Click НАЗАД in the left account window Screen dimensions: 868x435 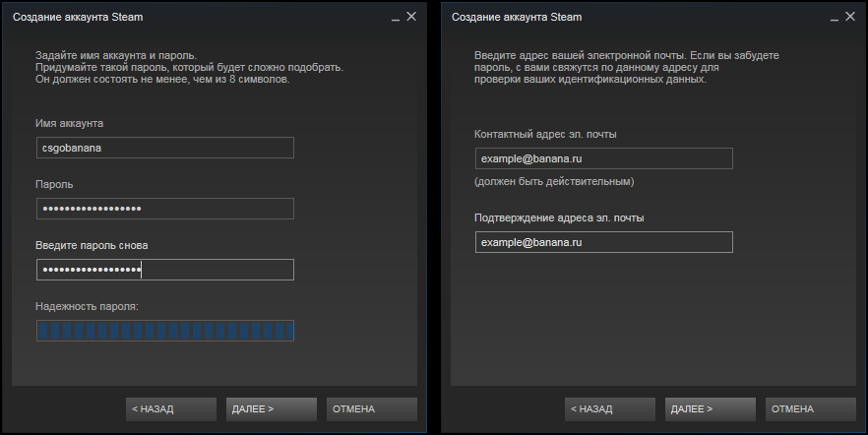point(171,409)
